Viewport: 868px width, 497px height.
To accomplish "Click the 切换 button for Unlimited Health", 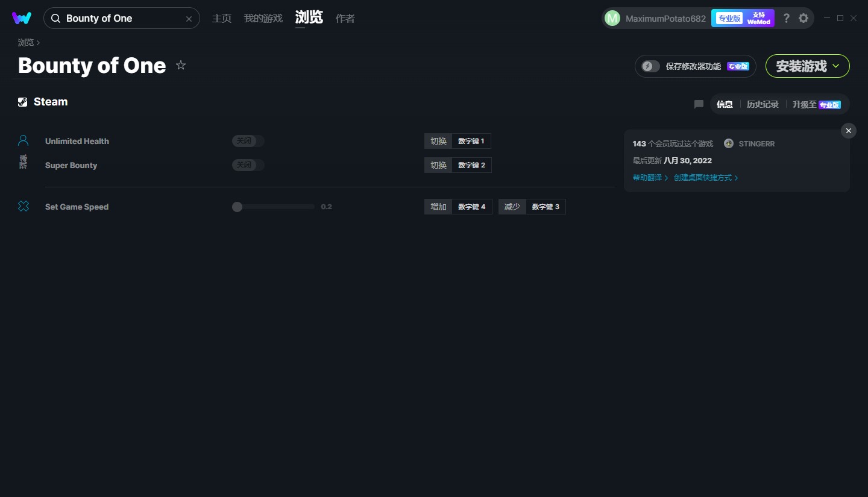I will coord(438,141).
